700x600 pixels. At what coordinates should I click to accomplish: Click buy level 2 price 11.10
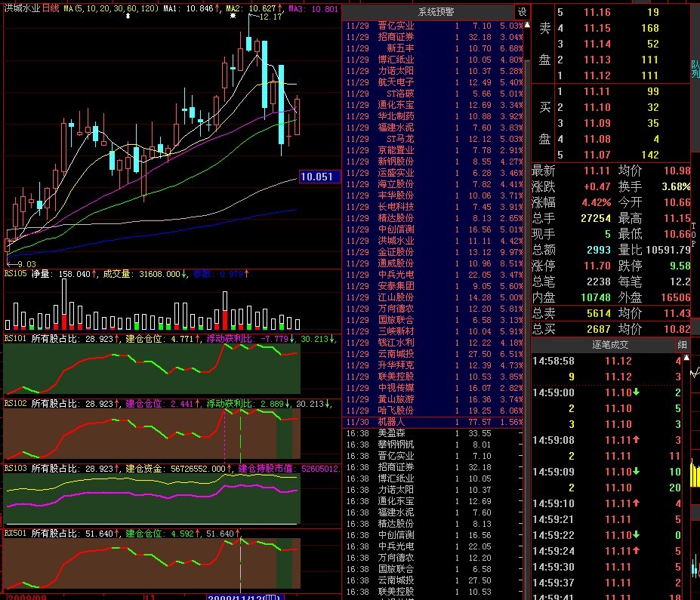click(x=597, y=107)
